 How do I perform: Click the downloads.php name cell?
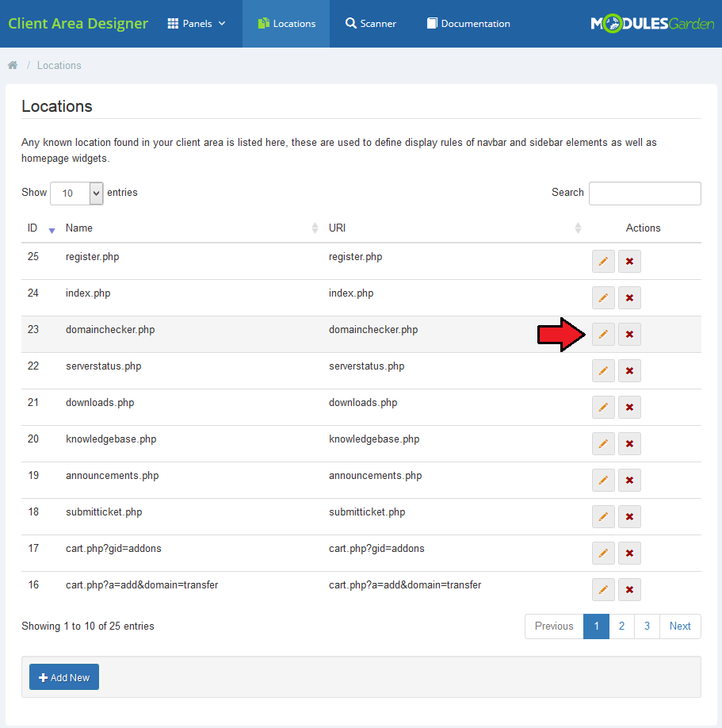100,403
